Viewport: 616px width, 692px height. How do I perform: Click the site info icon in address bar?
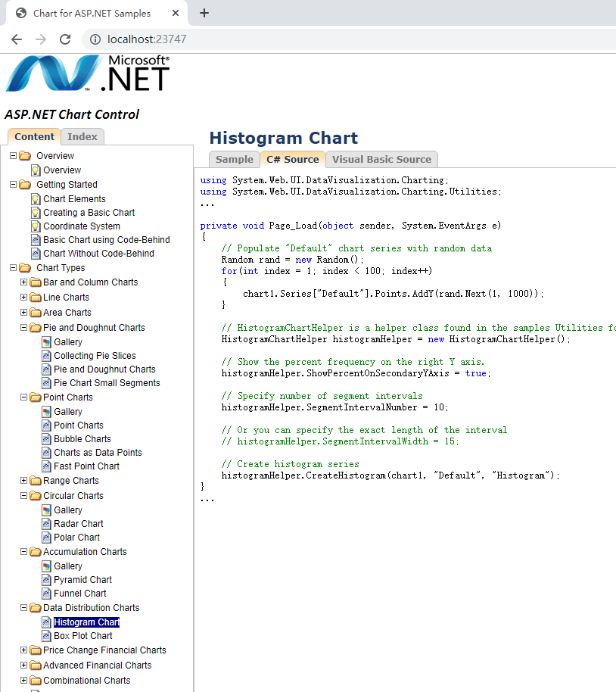click(x=95, y=39)
